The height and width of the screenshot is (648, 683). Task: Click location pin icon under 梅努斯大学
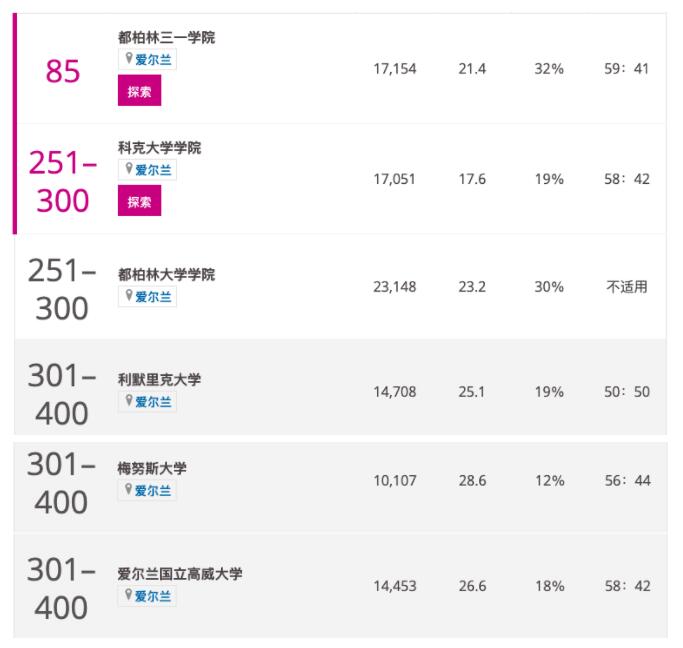[x=128, y=491]
